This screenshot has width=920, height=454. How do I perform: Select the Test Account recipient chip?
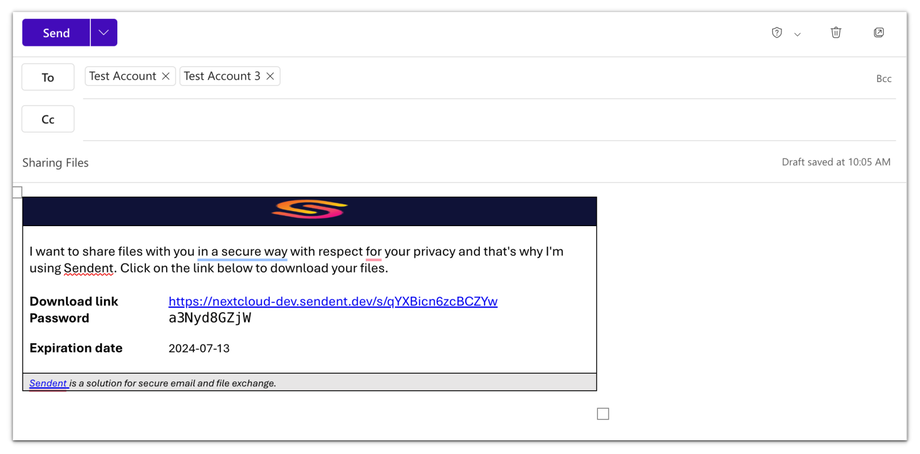[x=122, y=76]
